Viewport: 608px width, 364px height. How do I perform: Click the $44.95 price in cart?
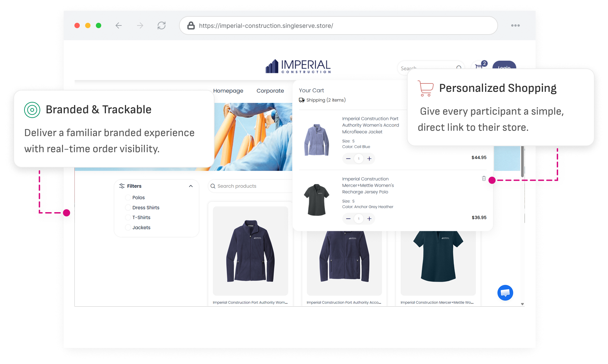tap(479, 158)
